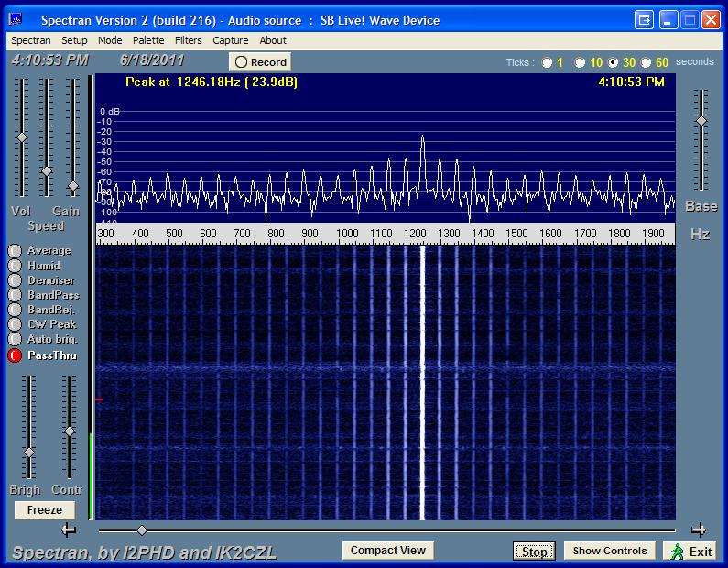
Task: Click the compact mode icon in title bar
Action: pos(644,20)
